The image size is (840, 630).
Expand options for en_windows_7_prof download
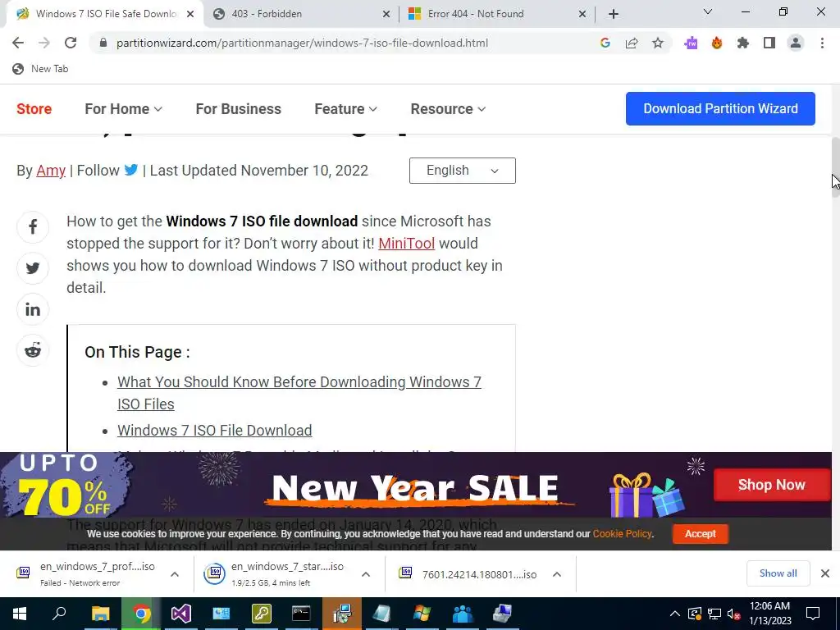[175, 574]
